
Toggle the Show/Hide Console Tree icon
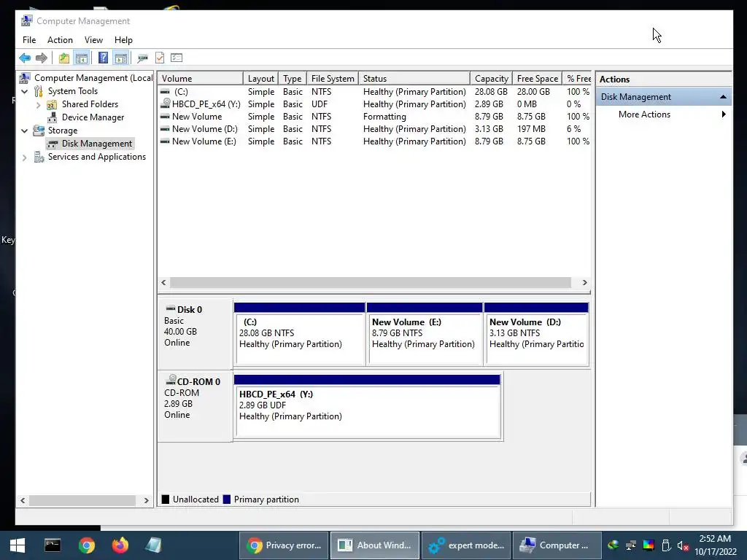click(82, 58)
